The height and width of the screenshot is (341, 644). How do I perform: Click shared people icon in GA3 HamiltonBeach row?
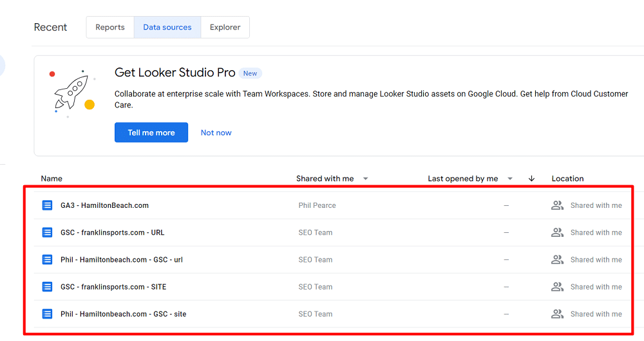point(557,205)
